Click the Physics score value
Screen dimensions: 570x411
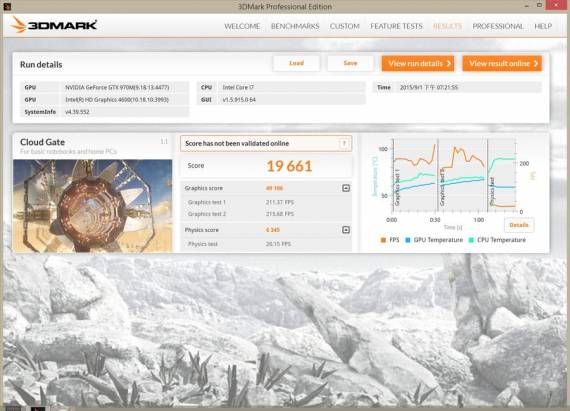[x=273, y=230]
